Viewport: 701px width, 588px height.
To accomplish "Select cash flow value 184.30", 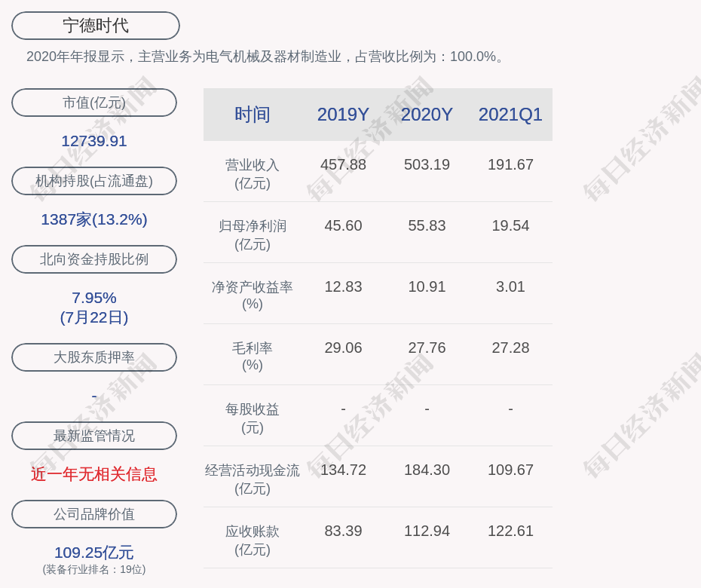I will [x=427, y=470].
